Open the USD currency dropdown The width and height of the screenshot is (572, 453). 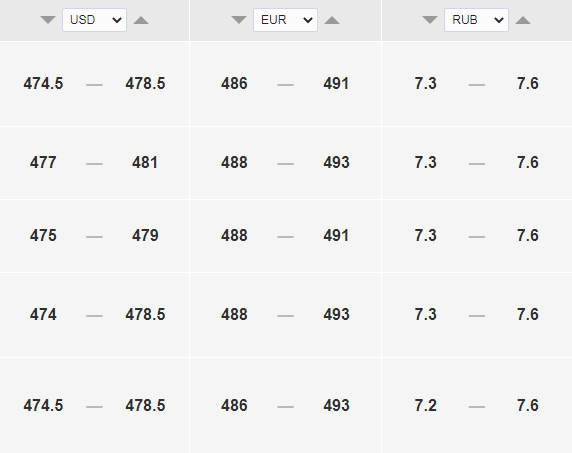point(94,20)
